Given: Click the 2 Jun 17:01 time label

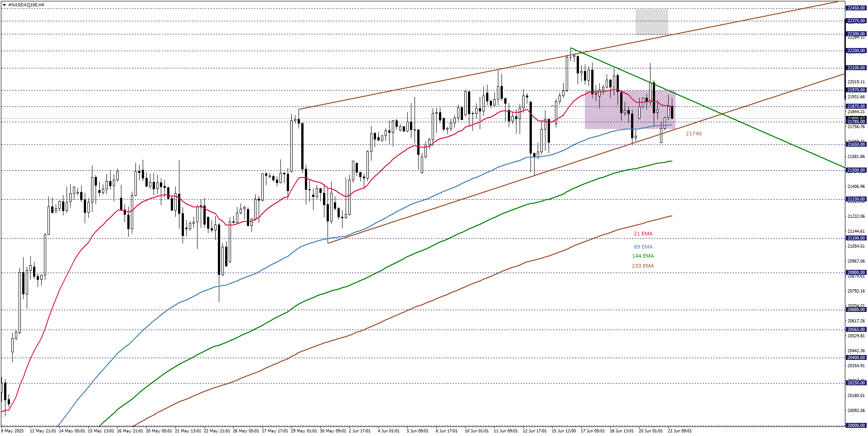Looking at the screenshot, I should [x=360, y=431].
